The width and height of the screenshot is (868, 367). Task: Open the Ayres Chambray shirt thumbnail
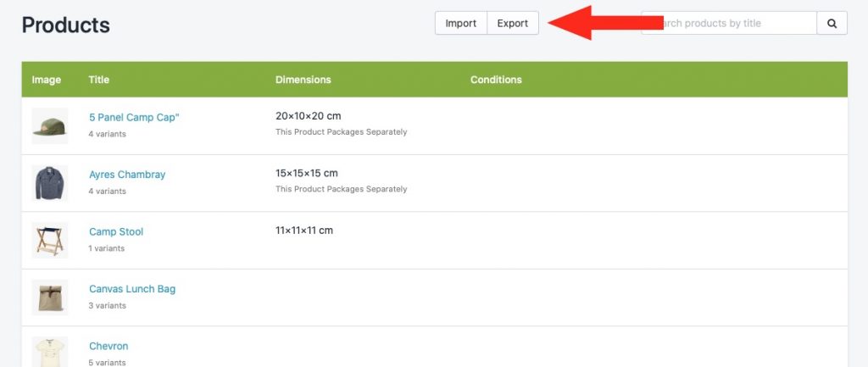pos(50,183)
